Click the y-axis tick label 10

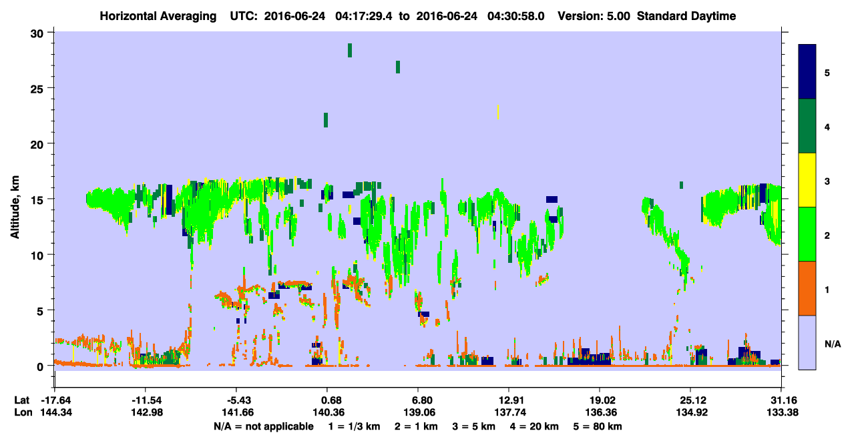(x=39, y=255)
